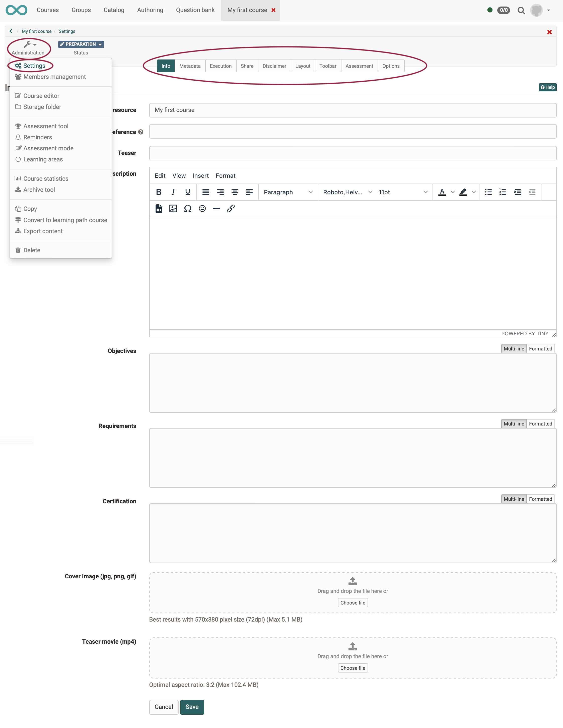
Task: Open the text color picker arrow
Action: [452, 192]
